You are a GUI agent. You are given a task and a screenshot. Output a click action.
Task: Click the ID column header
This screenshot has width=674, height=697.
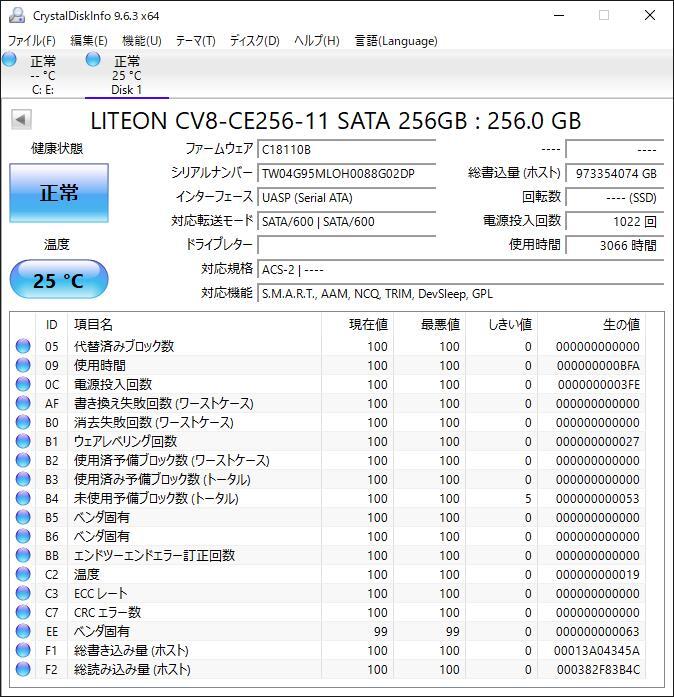[x=52, y=324]
